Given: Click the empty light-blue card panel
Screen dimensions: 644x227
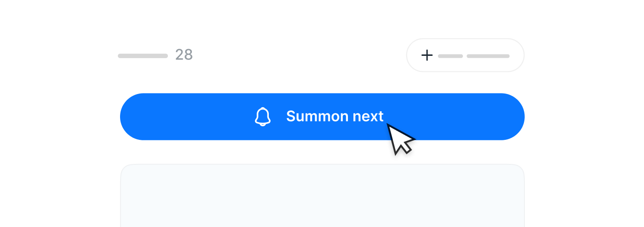Looking at the screenshot, I should (322, 196).
